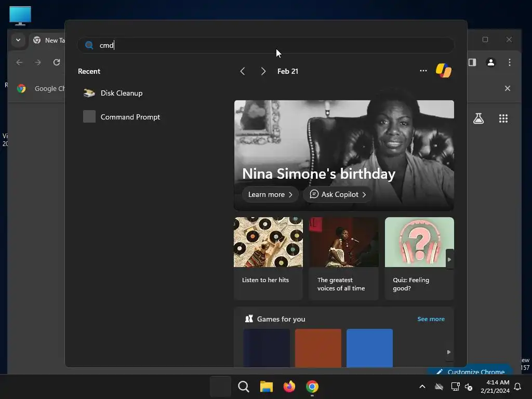Click the taskbar Search icon
The height and width of the screenshot is (399, 532).
pos(244,387)
